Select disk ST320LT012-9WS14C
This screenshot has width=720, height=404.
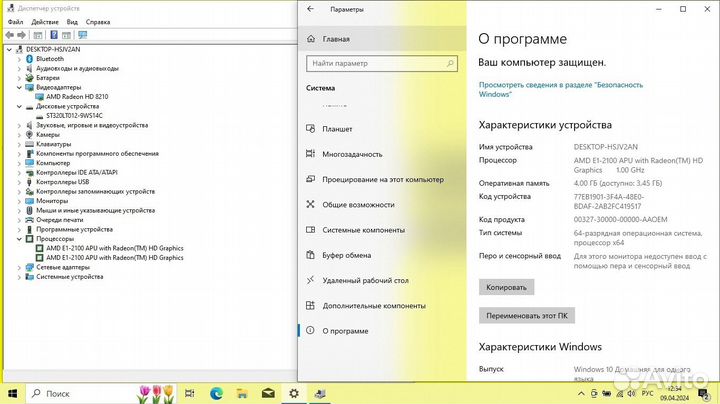(x=74, y=116)
